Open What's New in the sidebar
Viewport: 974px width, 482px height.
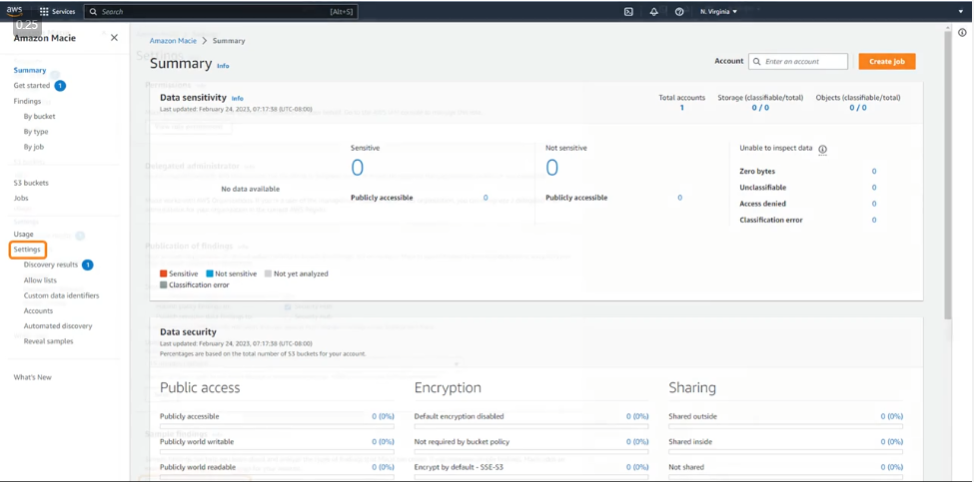click(33, 377)
